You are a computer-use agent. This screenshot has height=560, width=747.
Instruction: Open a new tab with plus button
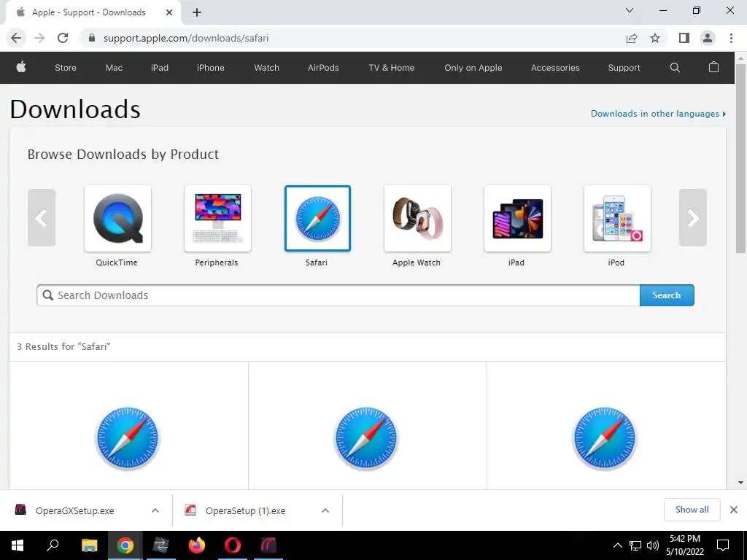[x=197, y=13]
